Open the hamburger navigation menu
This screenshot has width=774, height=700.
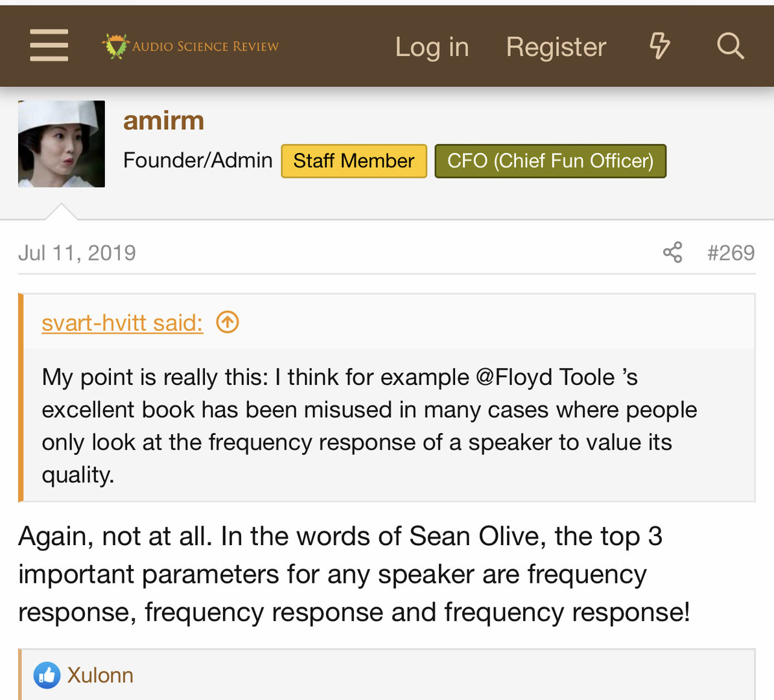pyautogui.click(x=49, y=45)
